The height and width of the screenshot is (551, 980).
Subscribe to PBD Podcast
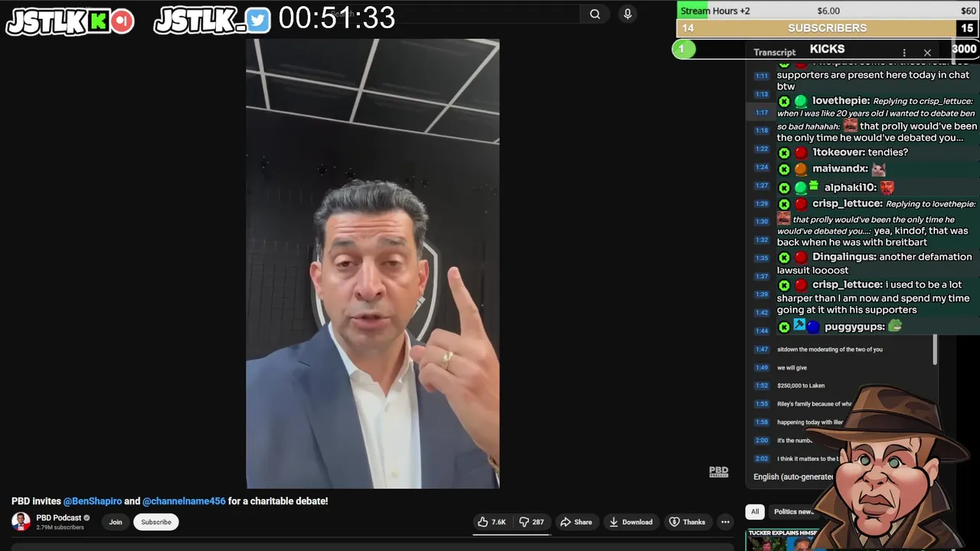pyautogui.click(x=155, y=522)
